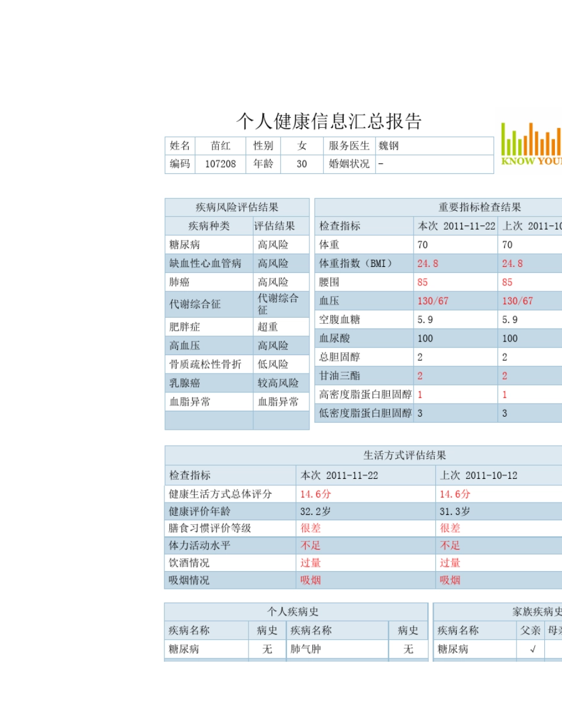Image resolution: width=562 pixels, height=728 pixels.
Task: Select the 健康生活方式总体评分 row label
Action: tap(220, 494)
